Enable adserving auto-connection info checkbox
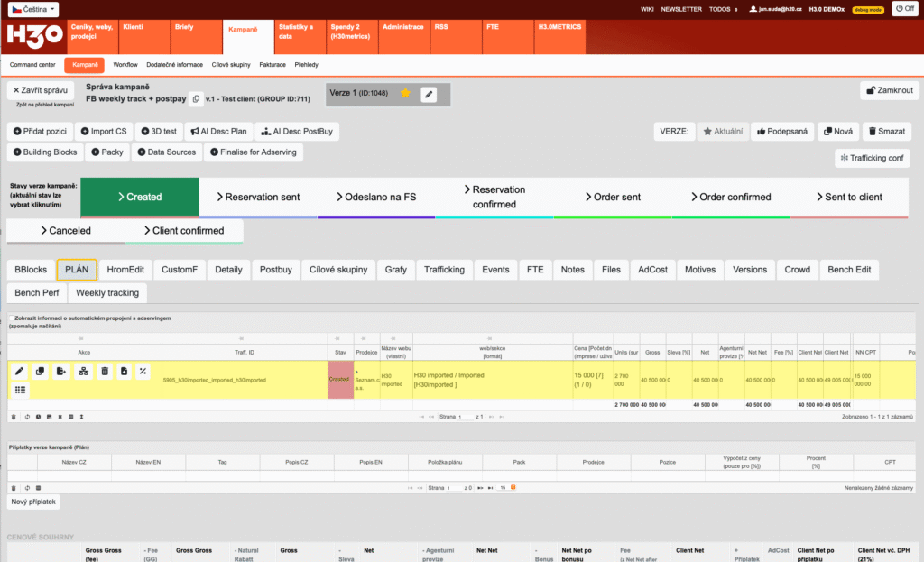924x562 pixels. tap(11, 318)
